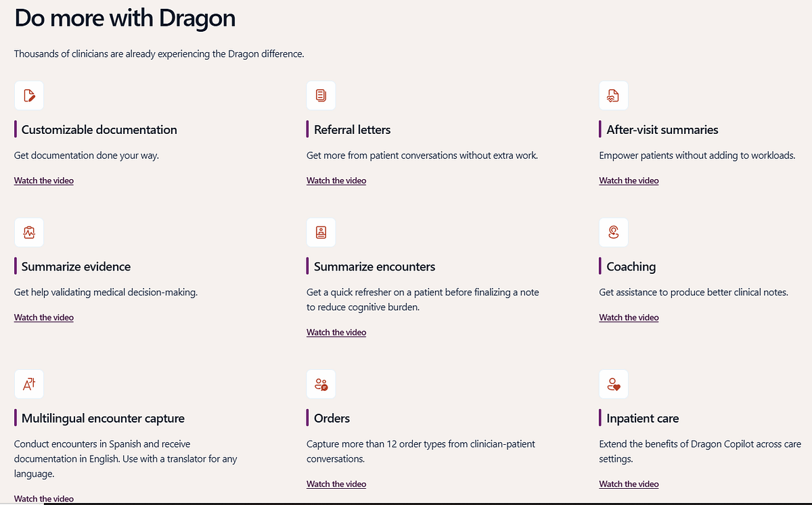Watch the video for Coaching
Image resolution: width=812 pixels, height=505 pixels.
click(x=629, y=317)
